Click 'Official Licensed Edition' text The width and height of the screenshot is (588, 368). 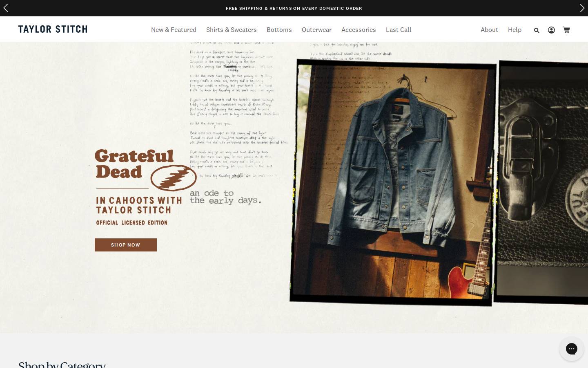pos(132,223)
